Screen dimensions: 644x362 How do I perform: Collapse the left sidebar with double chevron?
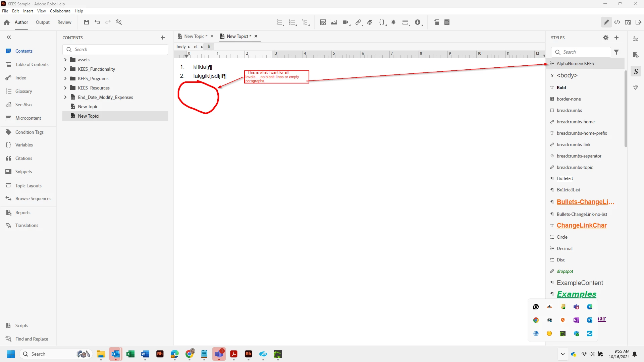(9, 37)
